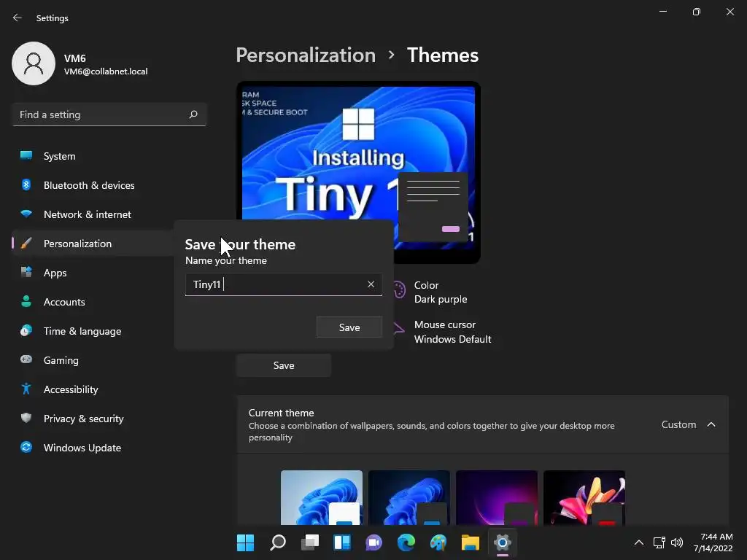Click the back arrow in Settings
The width and height of the screenshot is (747, 560).
pyautogui.click(x=18, y=17)
